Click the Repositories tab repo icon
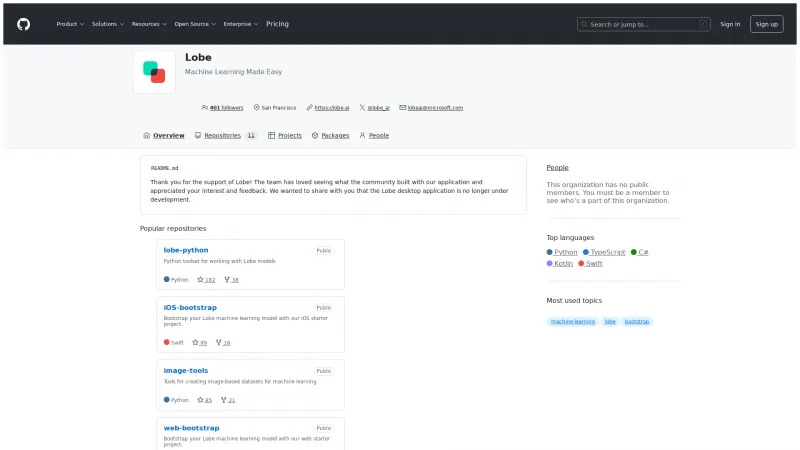The width and height of the screenshot is (800, 450). [x=198, y=135]
